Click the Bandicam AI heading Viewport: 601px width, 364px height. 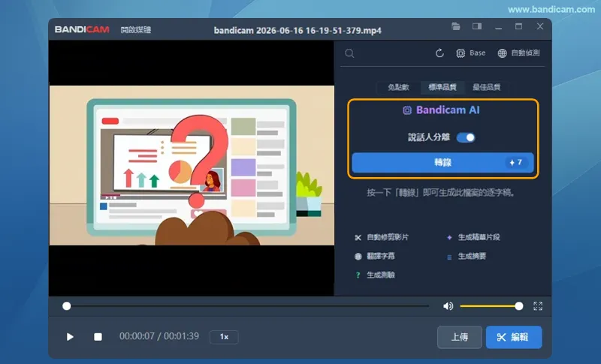(x=441, y=110)
